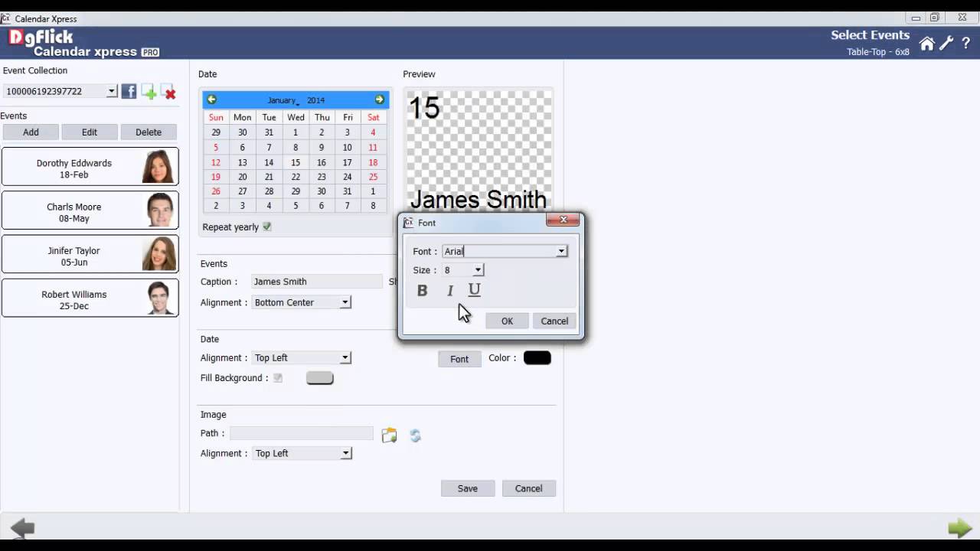Open the Events Alignment Bottom Center dropdown

[345, 302]
